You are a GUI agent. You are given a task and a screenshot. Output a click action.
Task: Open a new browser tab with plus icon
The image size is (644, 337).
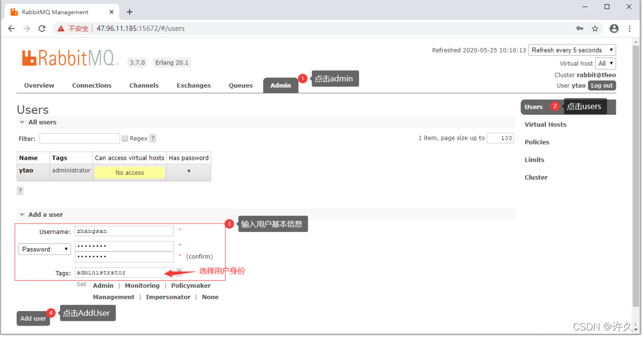(130, 12)
